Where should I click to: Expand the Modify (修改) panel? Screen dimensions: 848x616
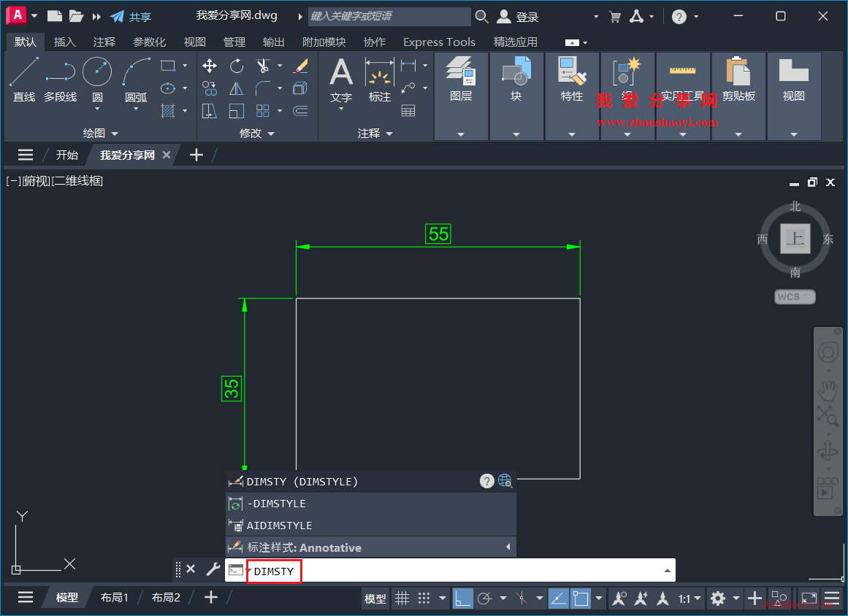coord(257,133)
